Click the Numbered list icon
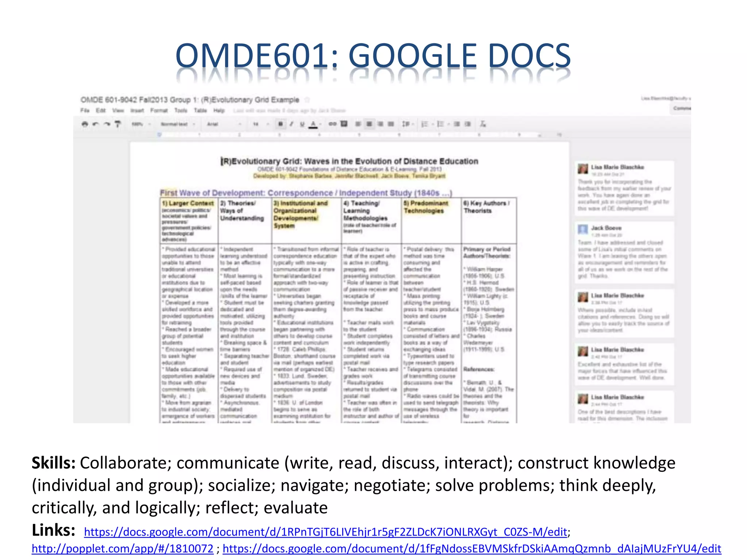Screen dimensions: 747x560 (x=425, y=124)
